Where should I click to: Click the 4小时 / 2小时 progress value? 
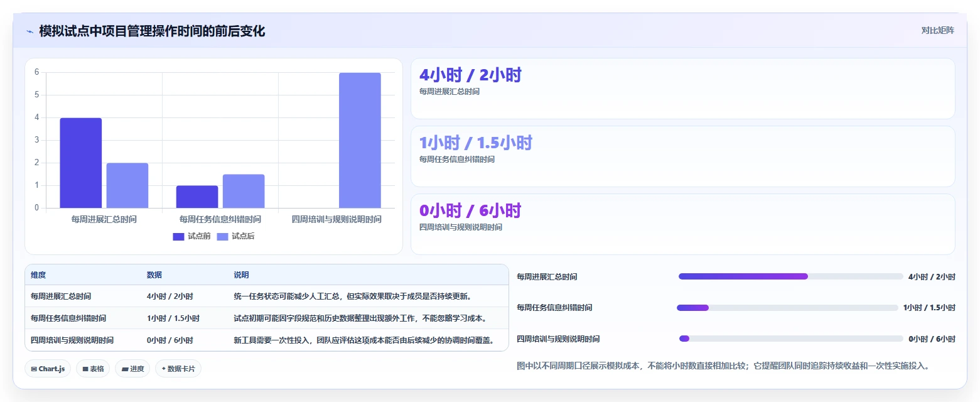[932, 276]
